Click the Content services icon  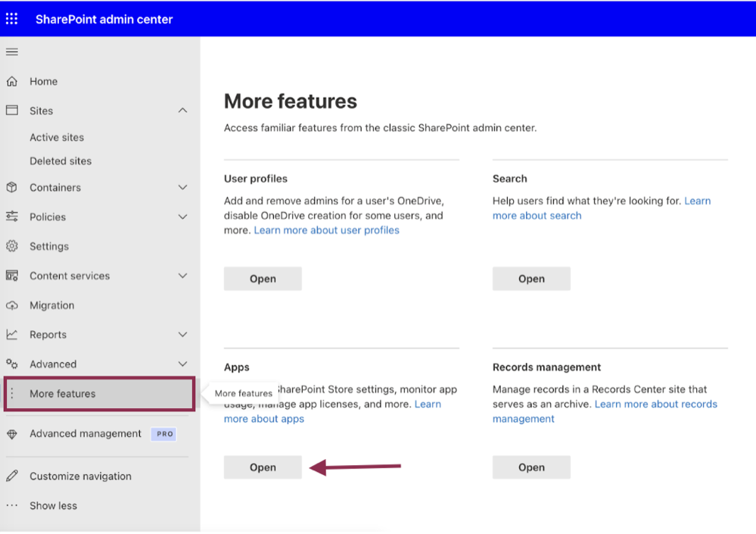(x=11, y=276)
